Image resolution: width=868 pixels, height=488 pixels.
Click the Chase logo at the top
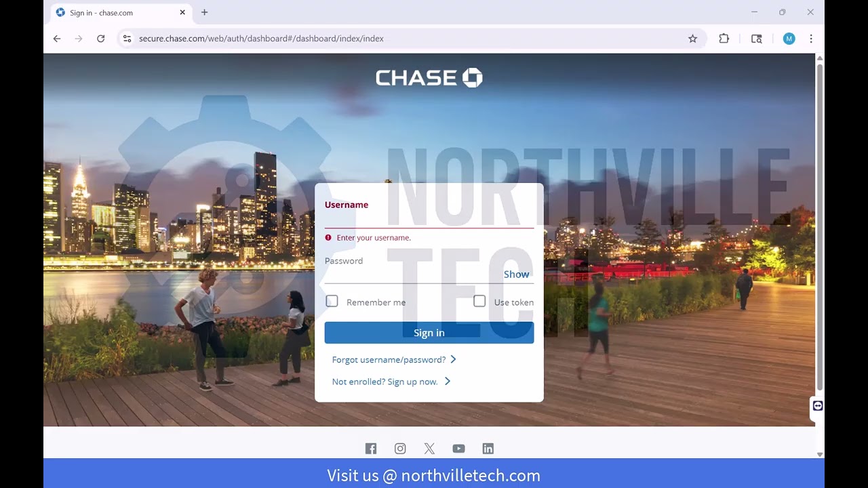pyautogui.click(x=429, y=78)
